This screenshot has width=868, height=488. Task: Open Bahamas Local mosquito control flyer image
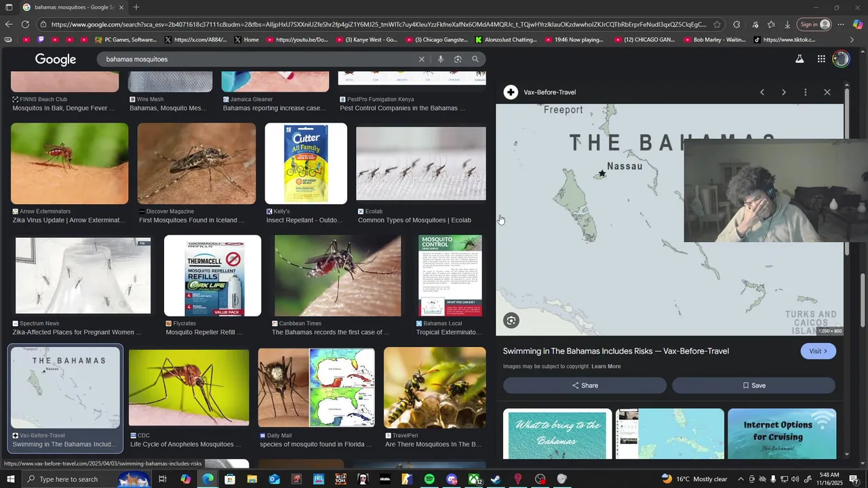(x=450, y=276)
